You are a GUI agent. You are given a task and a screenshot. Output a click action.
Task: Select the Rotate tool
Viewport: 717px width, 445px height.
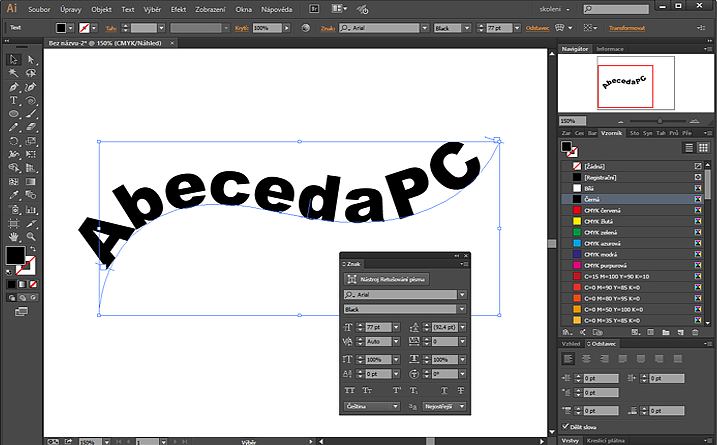click(13, 141)
